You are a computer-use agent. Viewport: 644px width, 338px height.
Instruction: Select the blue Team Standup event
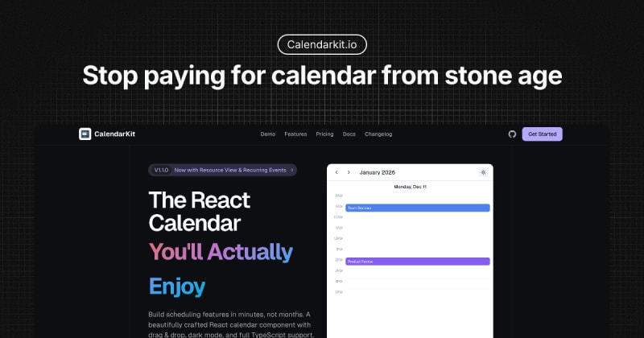(417, 208)
